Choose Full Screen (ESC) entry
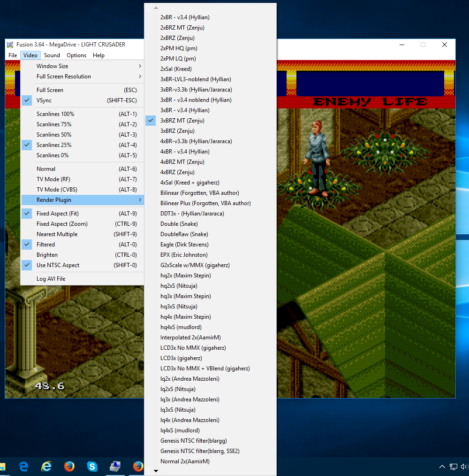Image resolution: width=469 pixels, height=476 pixels. click(82, 90)
